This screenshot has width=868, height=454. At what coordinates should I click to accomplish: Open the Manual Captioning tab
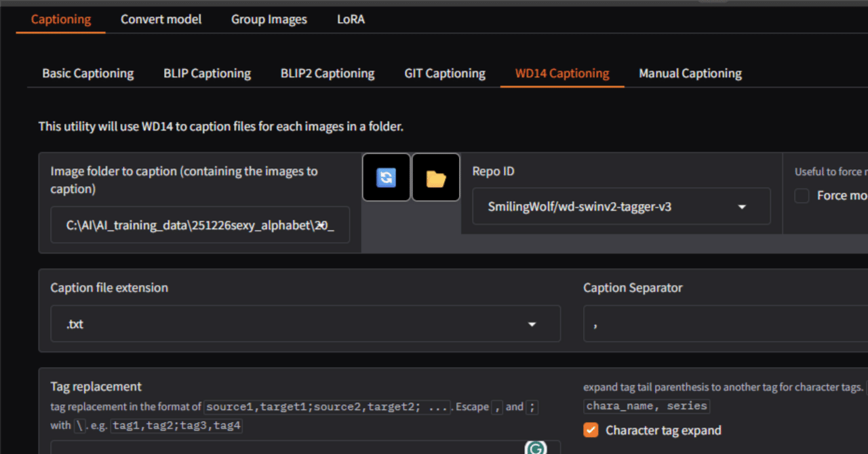[x=690, y=73]
